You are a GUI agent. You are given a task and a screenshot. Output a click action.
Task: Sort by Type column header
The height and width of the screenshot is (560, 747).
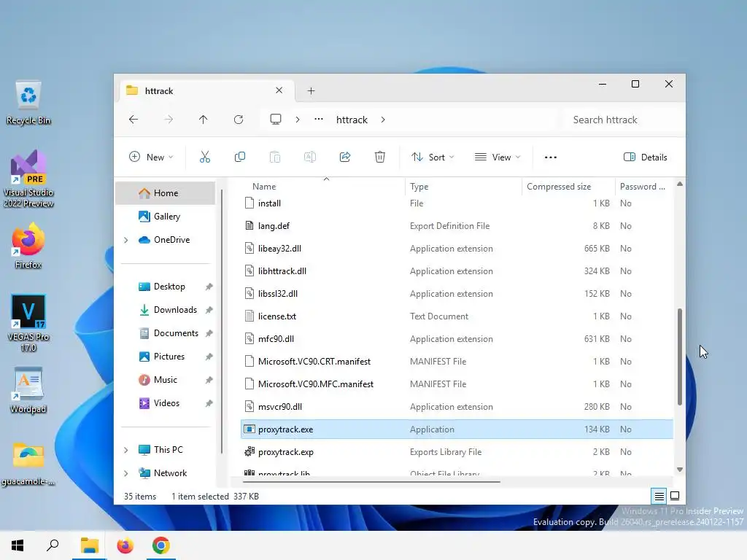[419, 187]
